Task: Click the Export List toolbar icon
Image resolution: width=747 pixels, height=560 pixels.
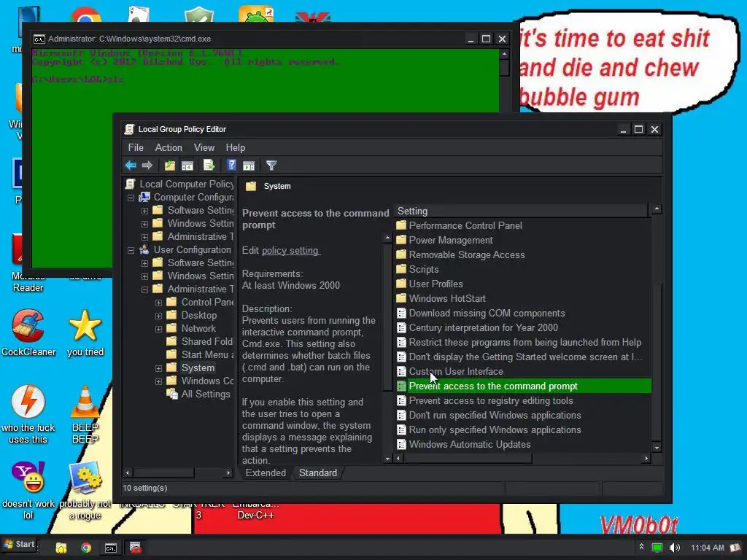Action: 209,166
